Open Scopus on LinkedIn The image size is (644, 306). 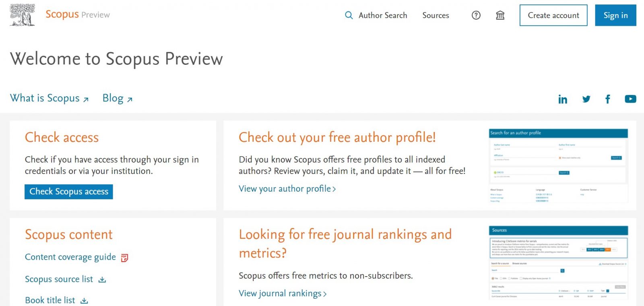tap(563, 99)
